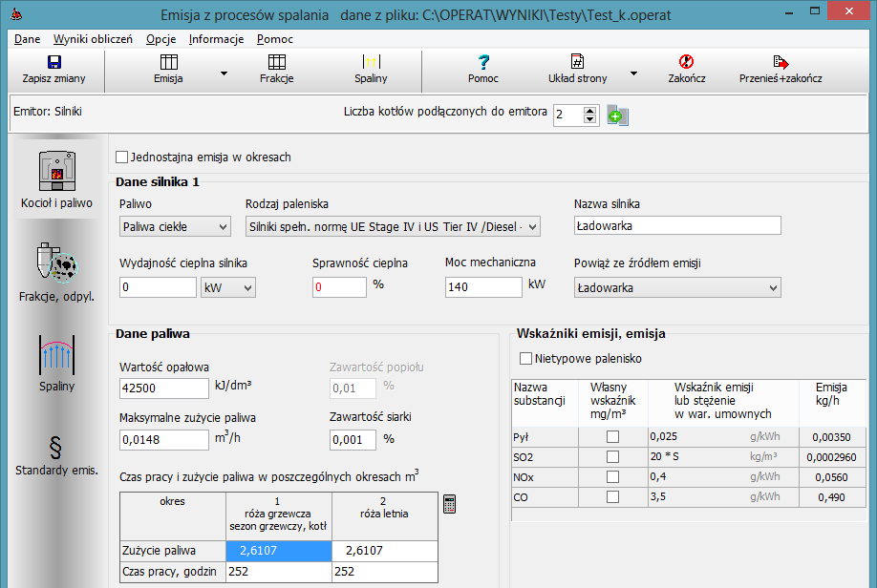Click the Spaliny toolbar icon
The width and height of the screenshot is (877, 588).
[371, 61]
